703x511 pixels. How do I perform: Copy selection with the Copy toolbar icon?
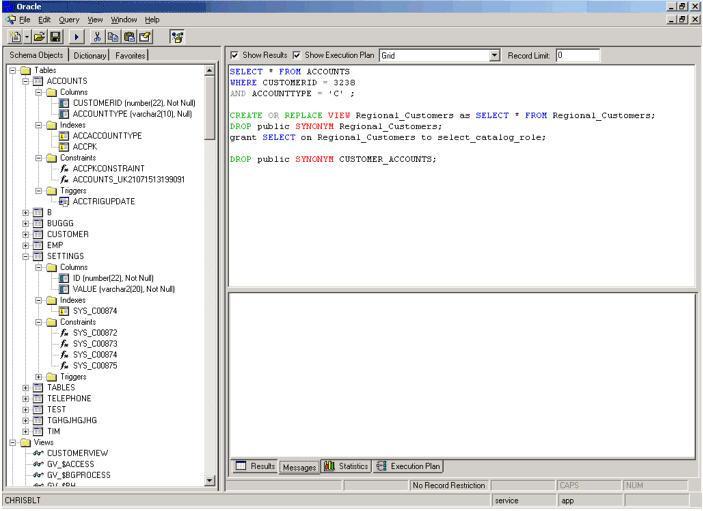coord(113,37)
